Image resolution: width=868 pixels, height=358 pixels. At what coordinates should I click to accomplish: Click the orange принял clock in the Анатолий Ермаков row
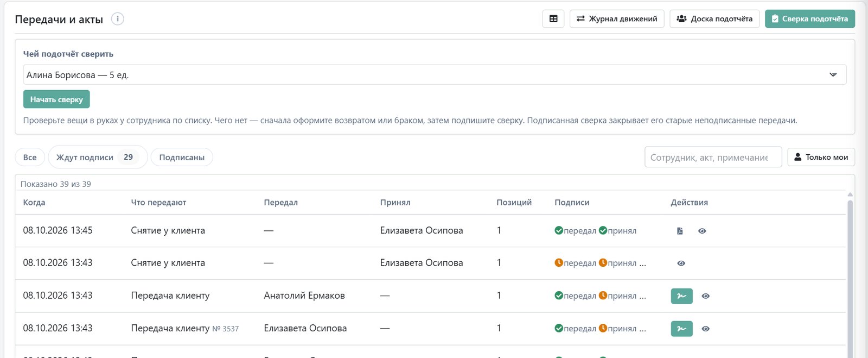point(603,296)
